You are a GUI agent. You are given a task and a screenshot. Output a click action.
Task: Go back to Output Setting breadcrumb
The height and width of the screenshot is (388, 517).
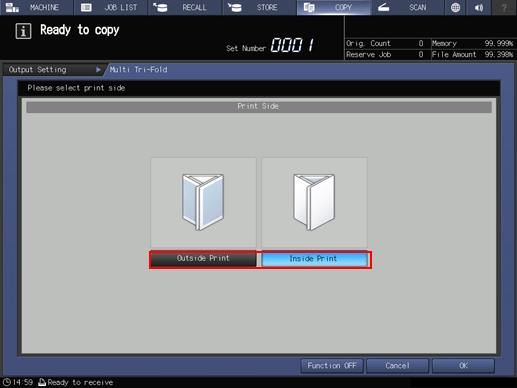click(53, 70)
